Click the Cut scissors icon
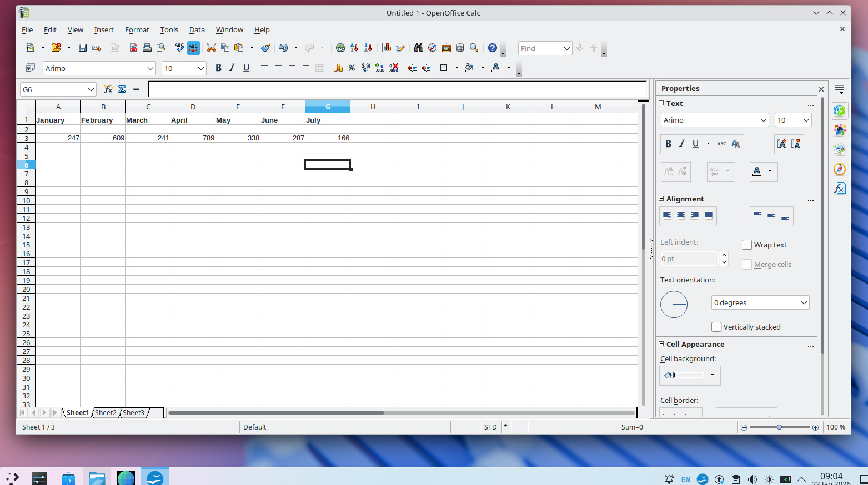Viewport: 868px width, 485px height. pos(211,48)
